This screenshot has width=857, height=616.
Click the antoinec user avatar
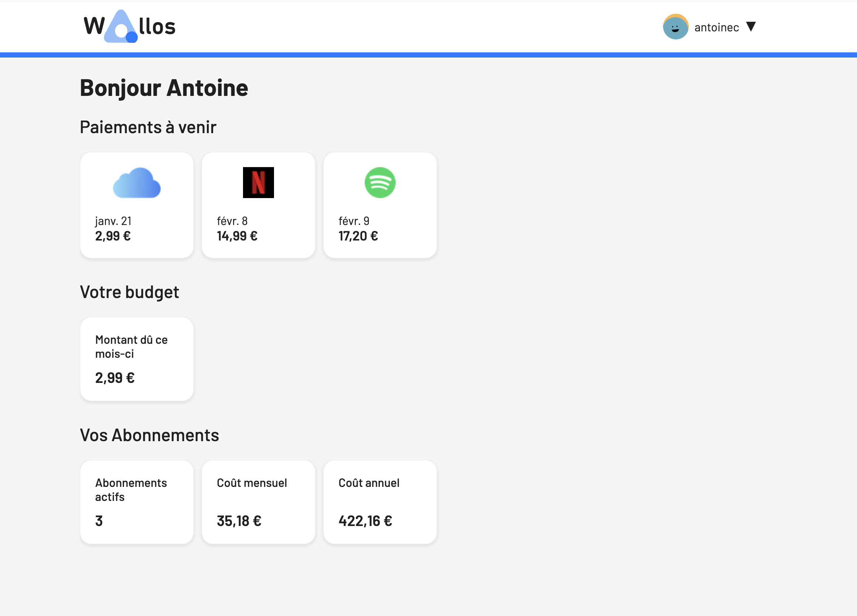tap(676, 27)
